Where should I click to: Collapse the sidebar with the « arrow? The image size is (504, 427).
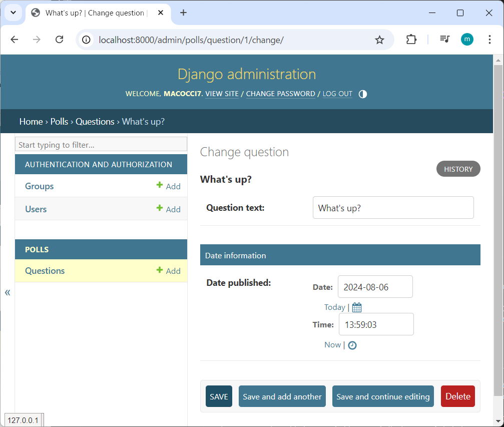[x=8, y=292]
